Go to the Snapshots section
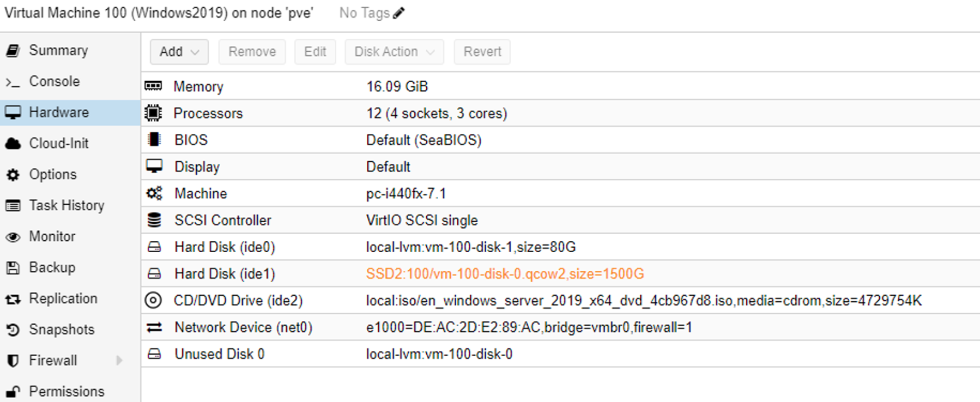 click(62, 330)
